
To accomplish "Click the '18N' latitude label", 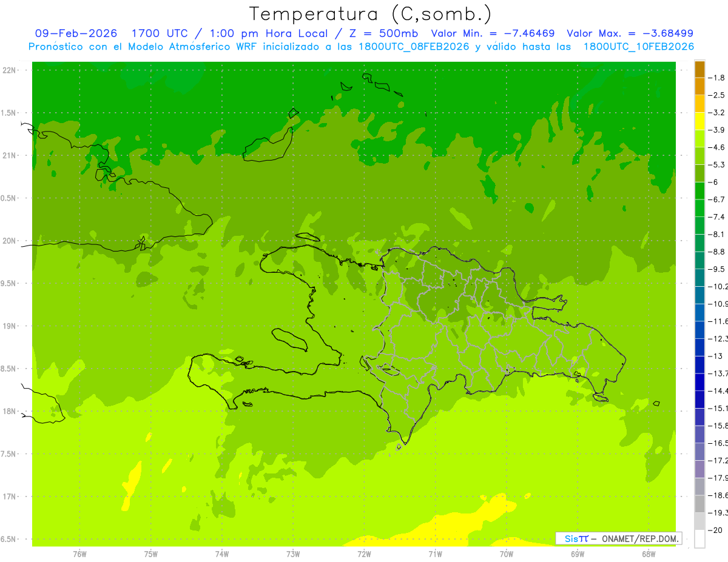I will (10, 411).
